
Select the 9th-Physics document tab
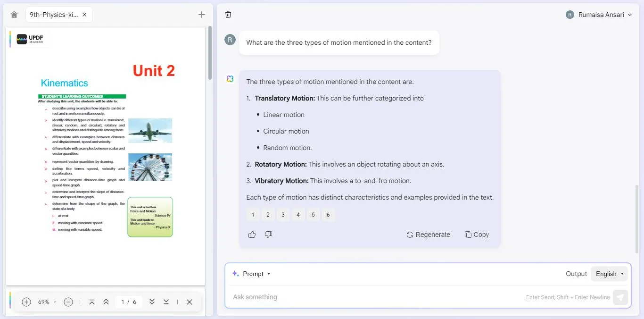[x=54, y=15]
